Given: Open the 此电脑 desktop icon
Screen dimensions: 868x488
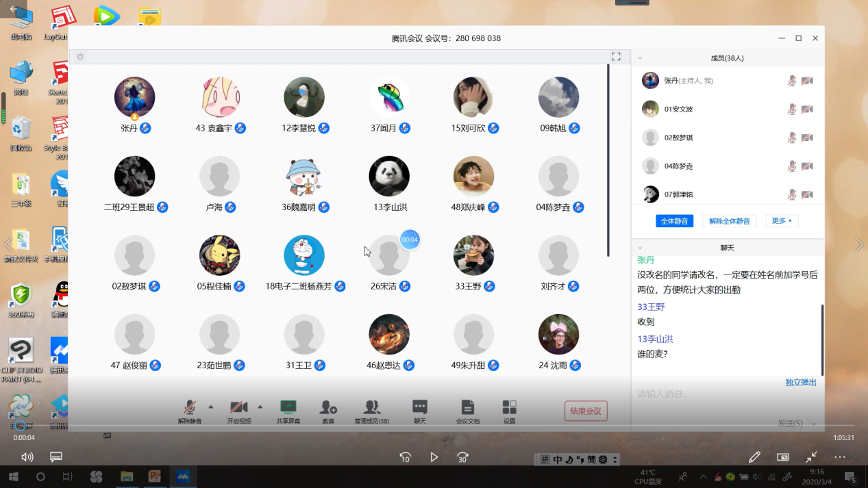Looking at the screenshot, I should [x=21, y=23].
